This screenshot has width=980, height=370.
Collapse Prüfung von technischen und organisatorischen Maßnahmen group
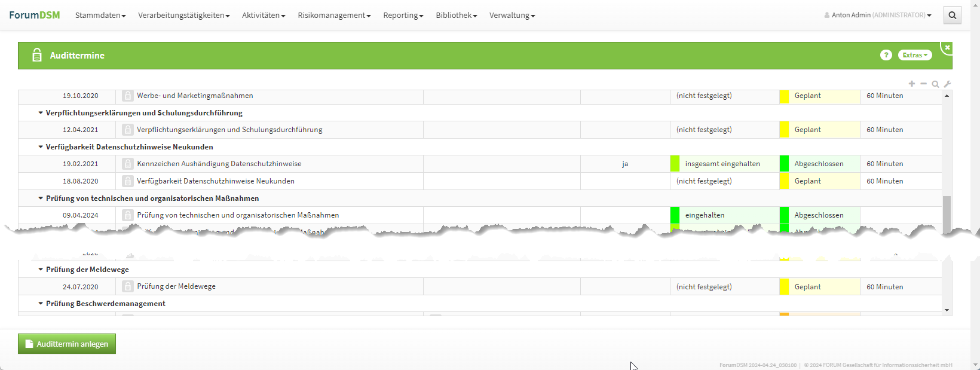(41, 198)
